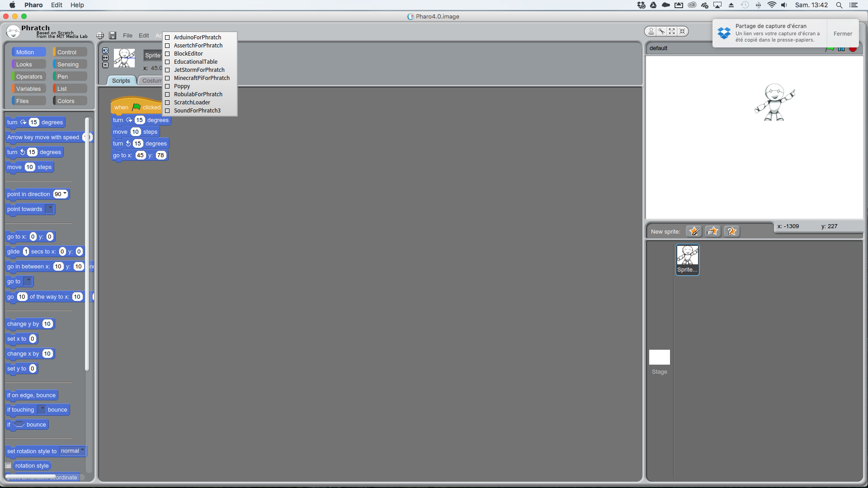Viewport: 868px width, 488px height.
Task: Select Colors block category
Action: (x=70, y=101)
